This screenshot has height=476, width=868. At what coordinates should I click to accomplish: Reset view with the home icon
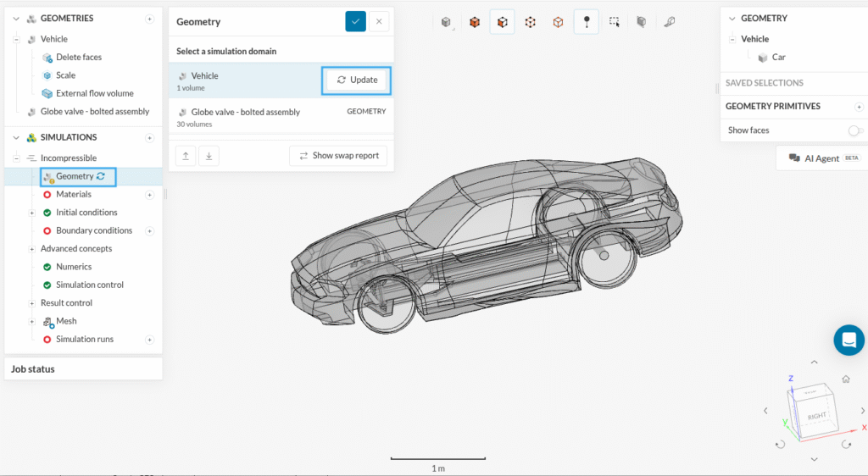coord(845,379)
